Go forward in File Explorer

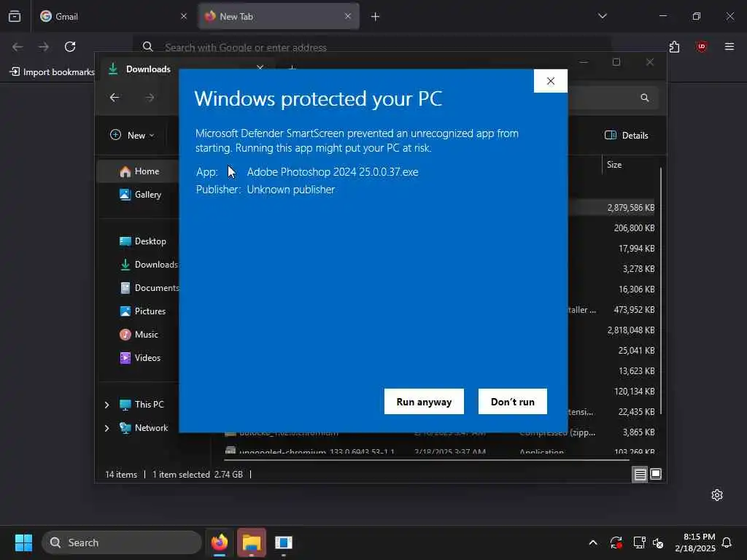[150, 98]
